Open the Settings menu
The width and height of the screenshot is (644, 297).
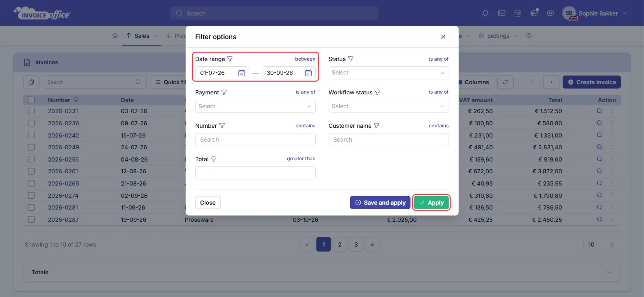(498, 36)
